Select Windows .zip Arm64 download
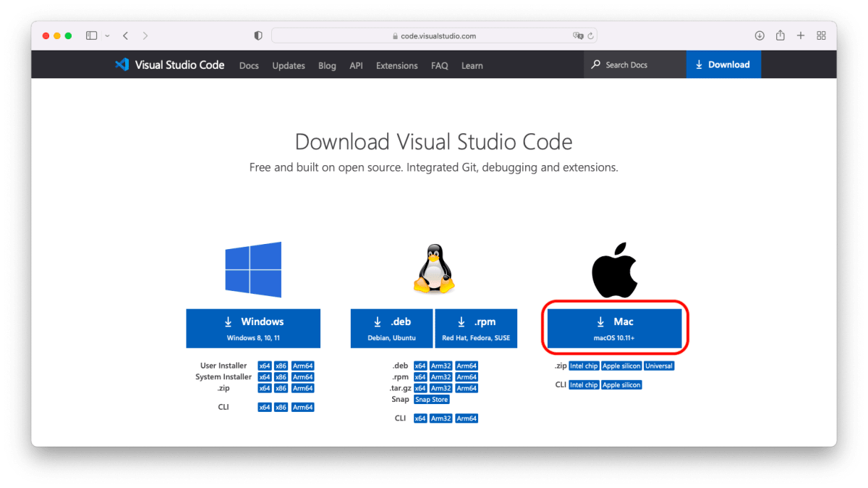Image resolution: width=868 pixels, height=488 pixels. 302,388
